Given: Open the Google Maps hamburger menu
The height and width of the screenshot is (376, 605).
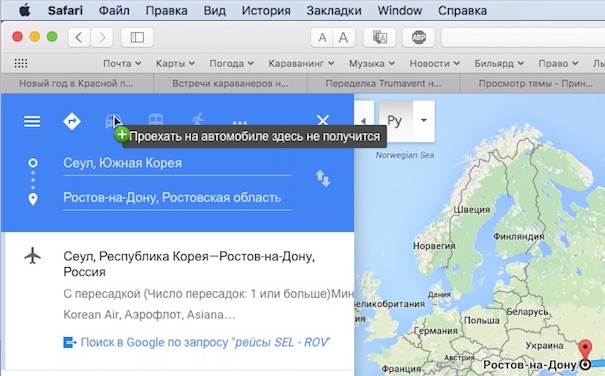Looking at the screenshot, I should coord(32,122).
